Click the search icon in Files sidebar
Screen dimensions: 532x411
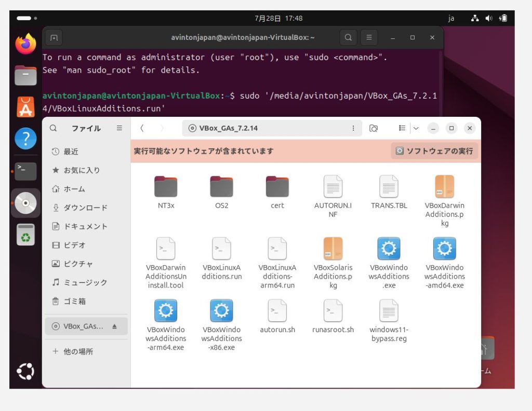(54, 128)
